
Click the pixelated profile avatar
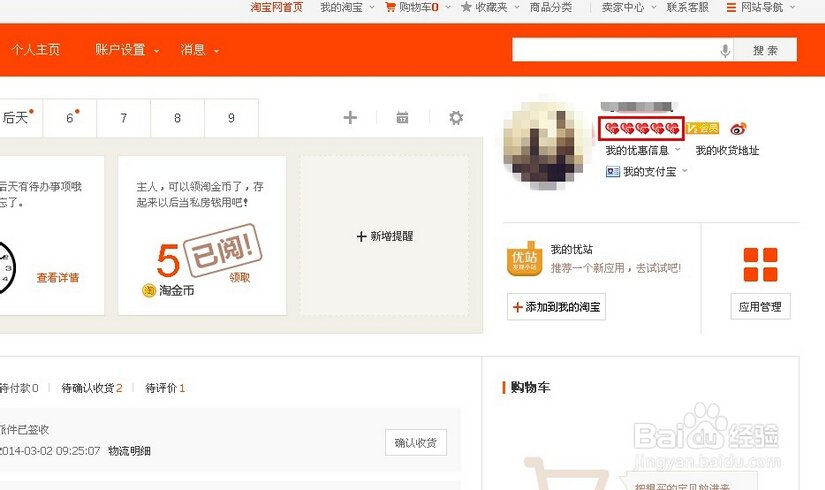click(x=546, y=144)
